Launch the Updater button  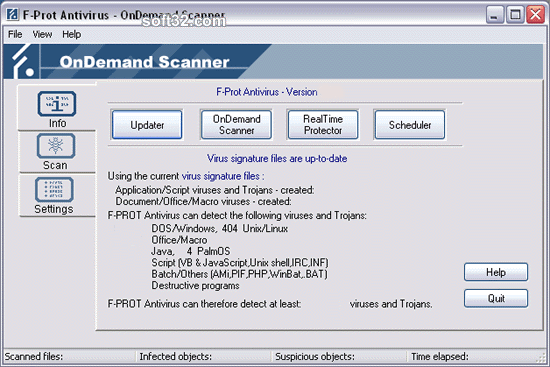(147, 125)
